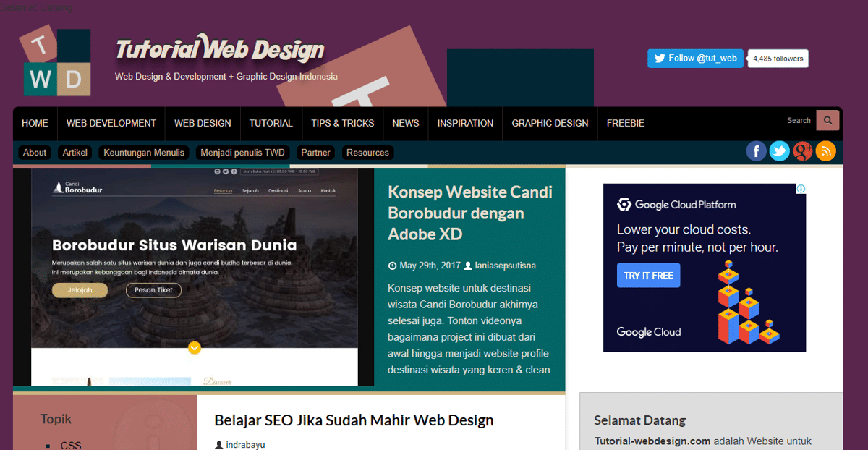
Task: Select the Google+ icon near the top right
Action: 802,150
